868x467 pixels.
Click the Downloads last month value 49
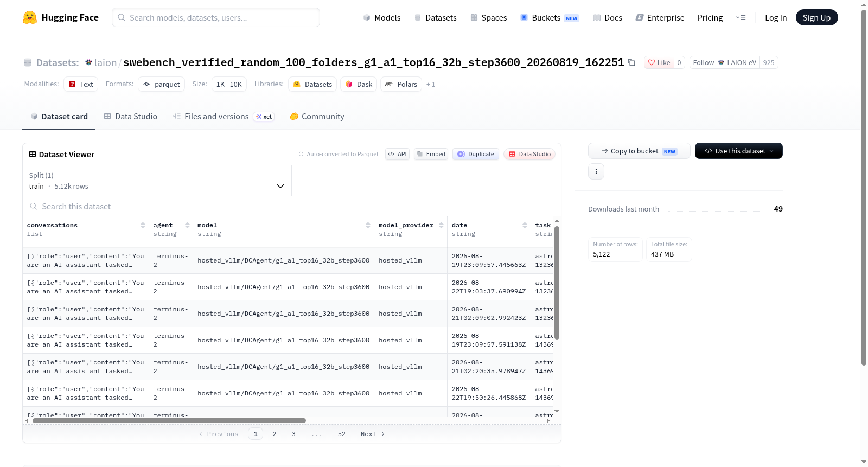point(778,209)
